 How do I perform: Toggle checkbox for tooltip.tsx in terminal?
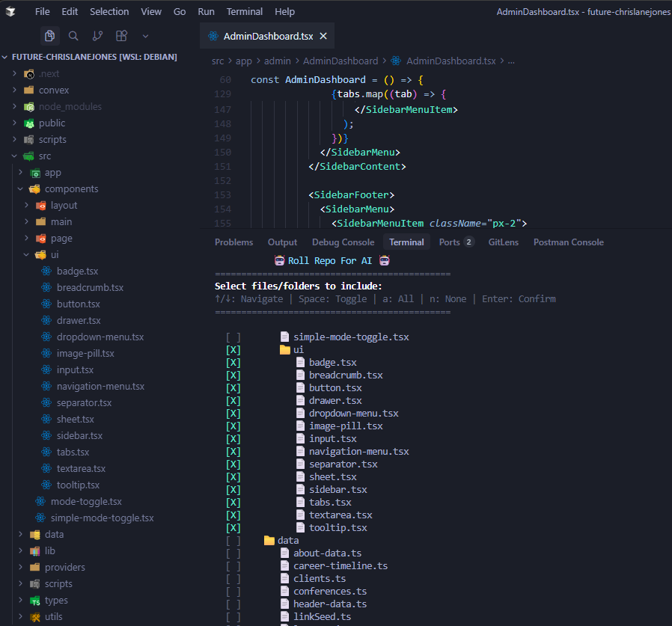click(233, 528)
